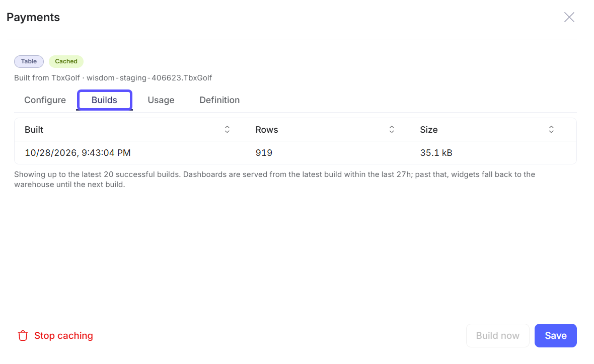
Task: View the Definition tab
Action: point(219,100)
